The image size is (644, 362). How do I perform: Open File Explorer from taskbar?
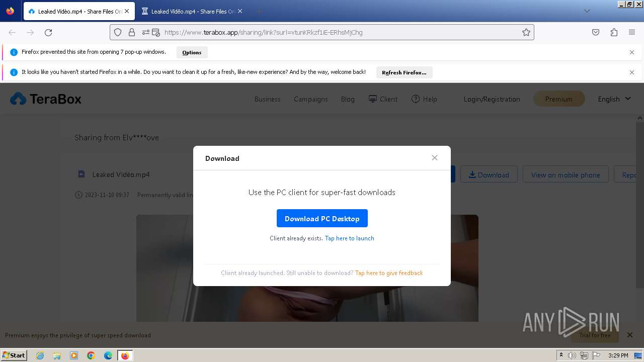[x=57, y=355]
